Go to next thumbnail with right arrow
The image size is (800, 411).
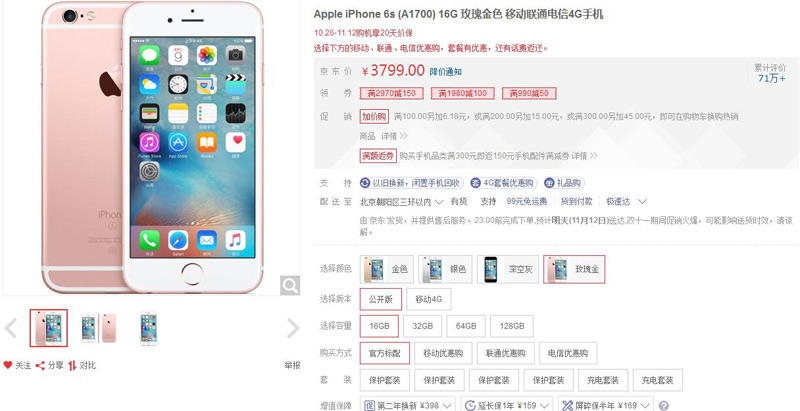tap(293, 328)
